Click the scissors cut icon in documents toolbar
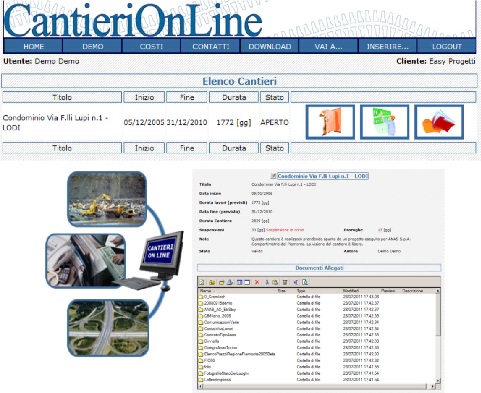 click(267, 282)
